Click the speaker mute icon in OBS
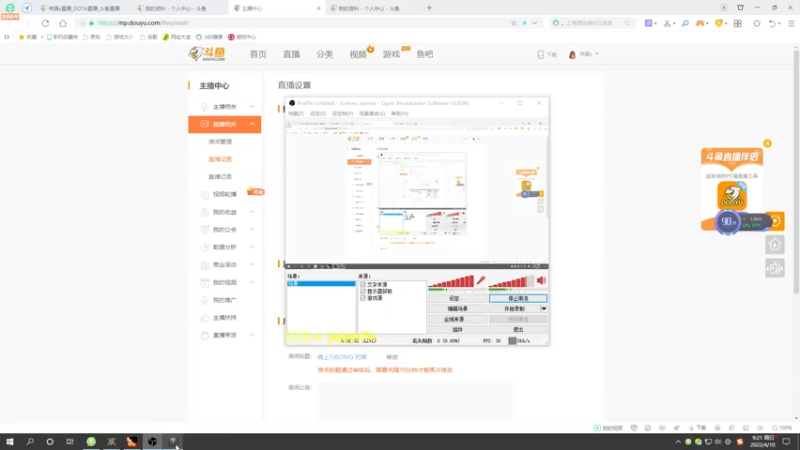The width and height of the screenshot is (800, 450). tap(541, 280)
